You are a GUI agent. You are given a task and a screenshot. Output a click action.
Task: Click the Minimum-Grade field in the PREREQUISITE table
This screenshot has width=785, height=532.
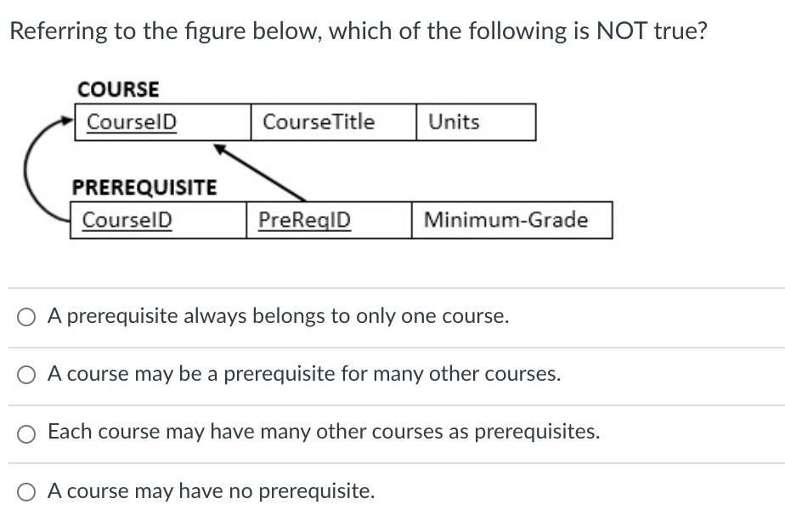tap(506, 221)
